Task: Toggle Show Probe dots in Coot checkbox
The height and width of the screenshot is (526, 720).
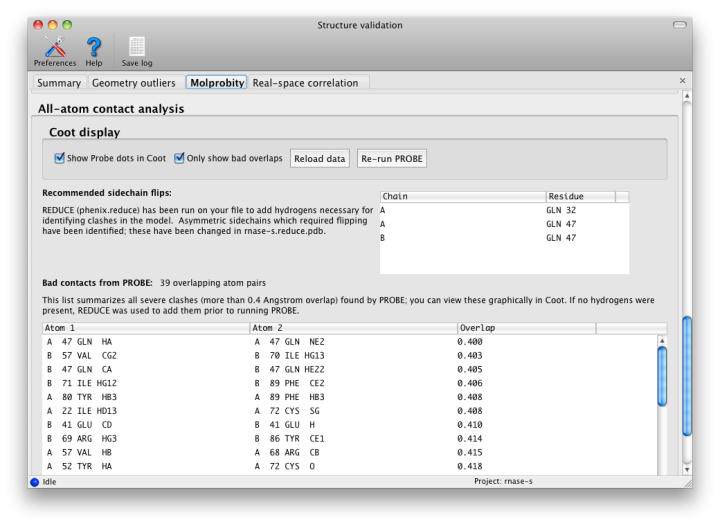Action: click(x=60, y=158)
